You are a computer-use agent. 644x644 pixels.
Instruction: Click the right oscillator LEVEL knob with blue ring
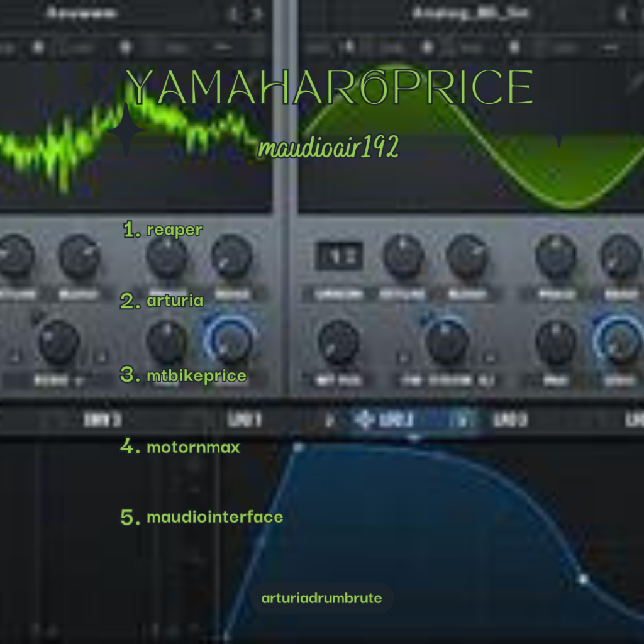619,341
